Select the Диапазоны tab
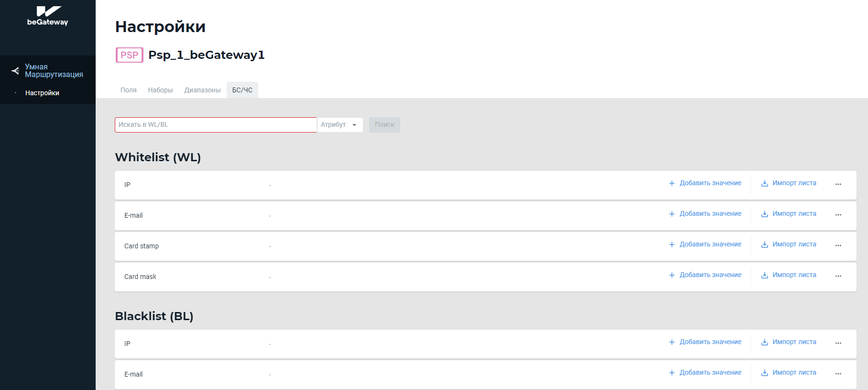868x390 pixels. (x=202, y=90)
